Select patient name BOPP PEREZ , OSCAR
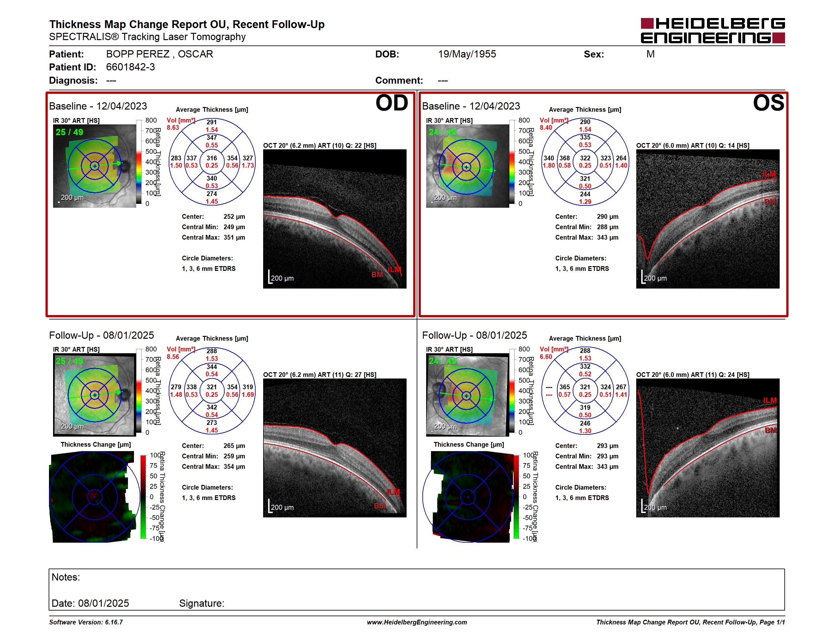The image size is (834, 644). click(x=160, y=54)
